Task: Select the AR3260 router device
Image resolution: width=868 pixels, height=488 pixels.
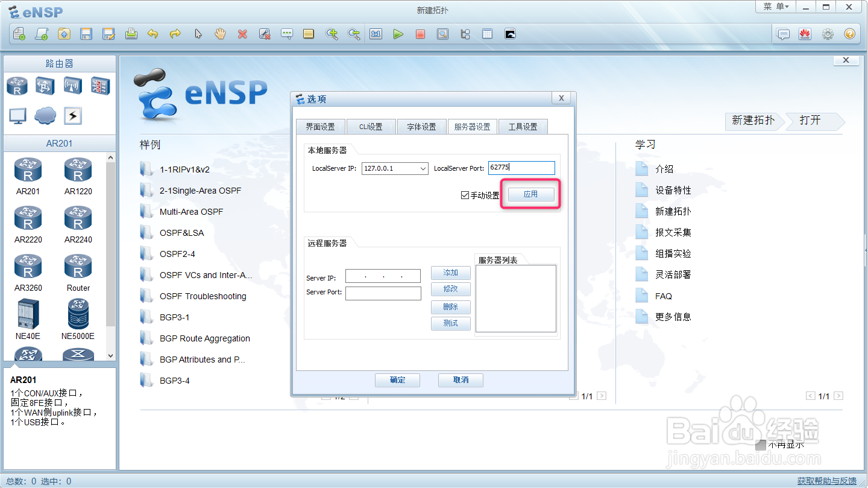Action: tap(28, 267)
